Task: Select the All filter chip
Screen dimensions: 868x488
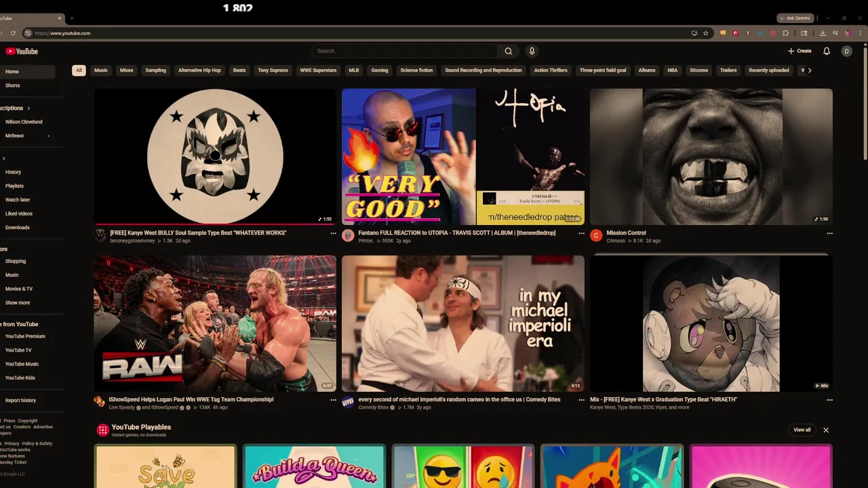Action: (x=79, y=70)
